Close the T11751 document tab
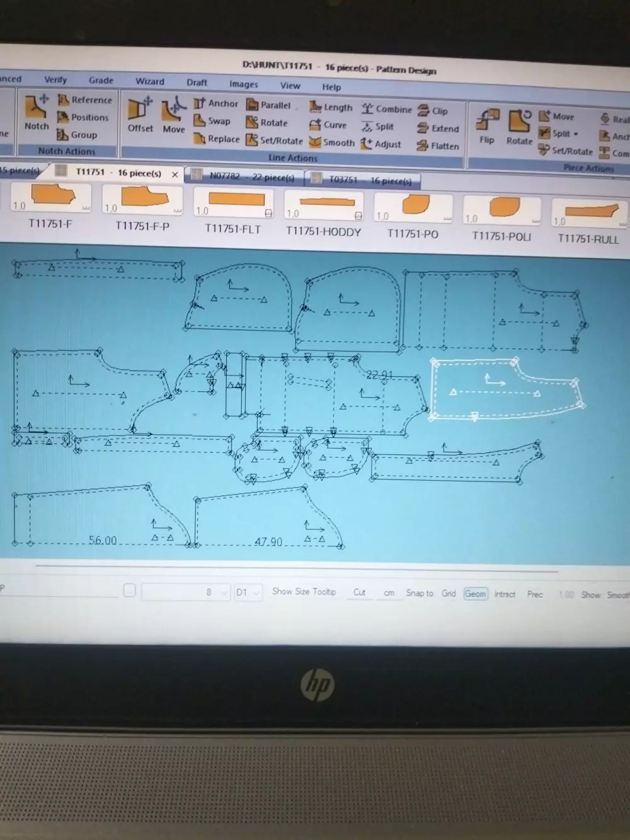630x840 pixels. pyautogui.click(x=175, y=175)
